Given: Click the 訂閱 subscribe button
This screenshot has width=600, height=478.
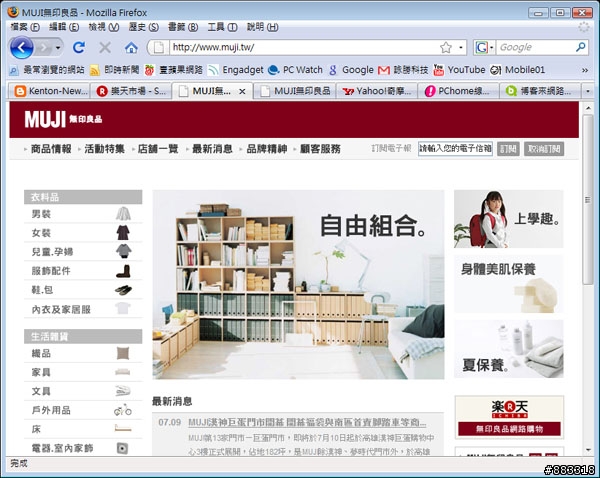Looking at the screenshot, I should point(508,149).
